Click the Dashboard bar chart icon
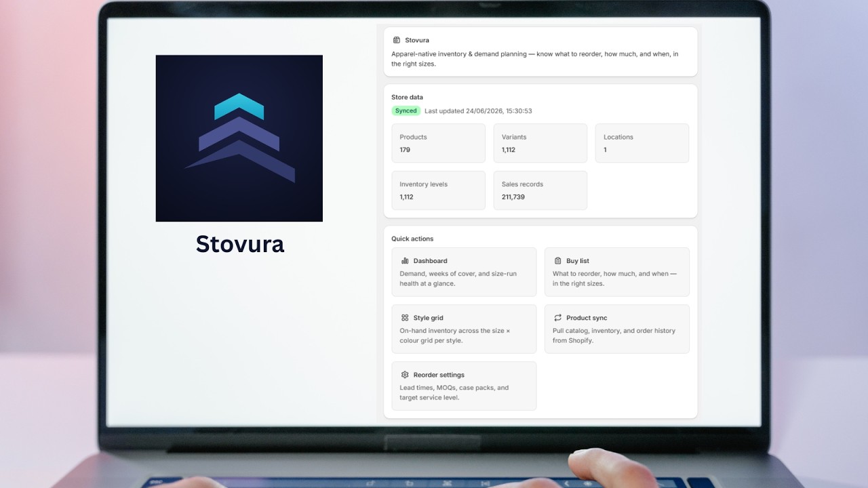This screenshot has height=488, width=868. coord(405,260)
